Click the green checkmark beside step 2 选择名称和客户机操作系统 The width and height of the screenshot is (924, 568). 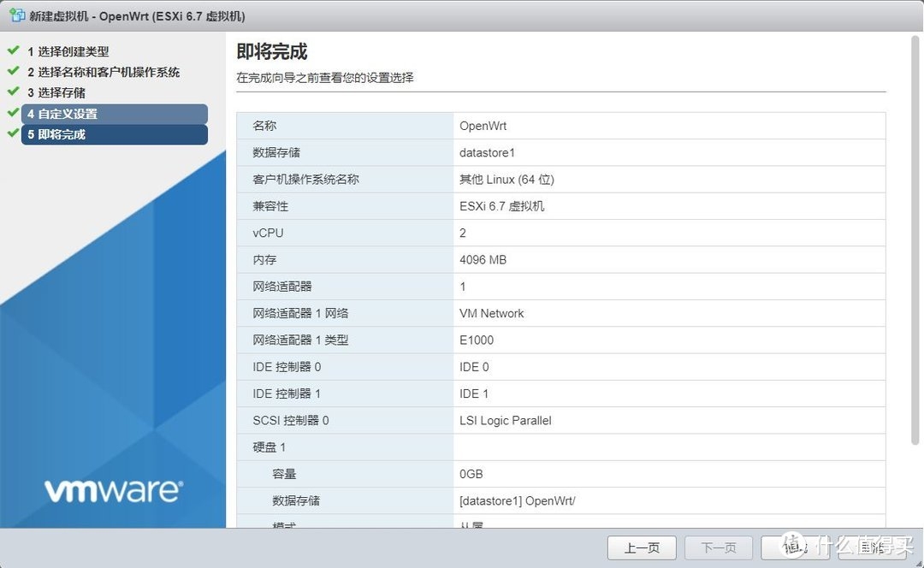click(13, 71)
